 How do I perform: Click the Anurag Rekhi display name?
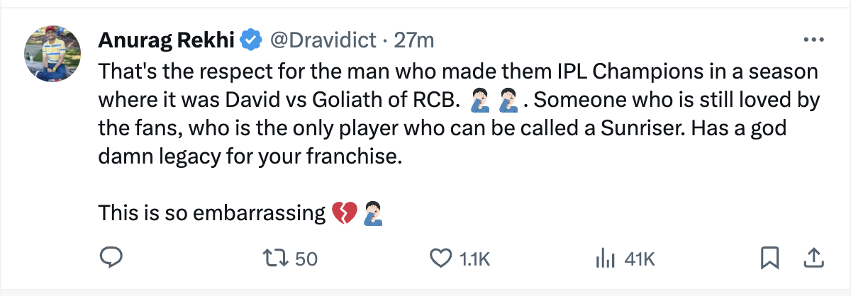(166, 40)
